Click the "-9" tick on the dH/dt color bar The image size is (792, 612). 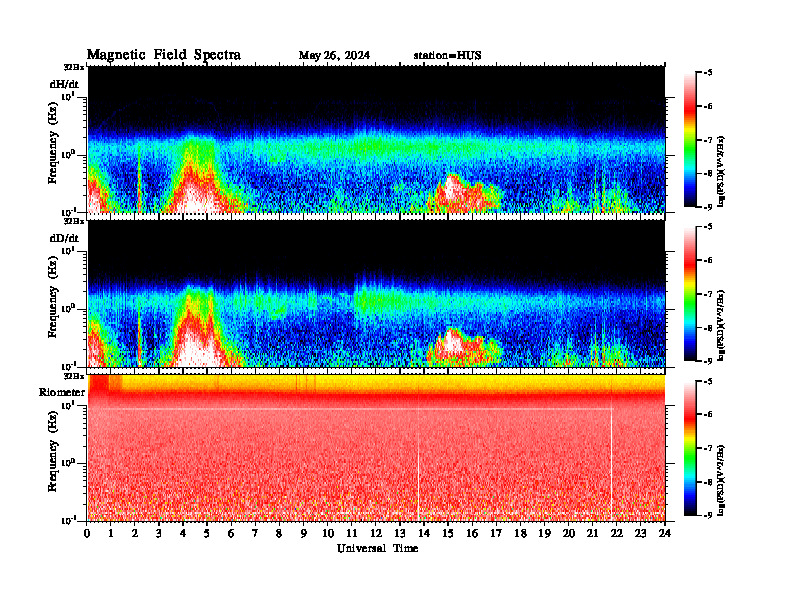(x=708, y=207)
